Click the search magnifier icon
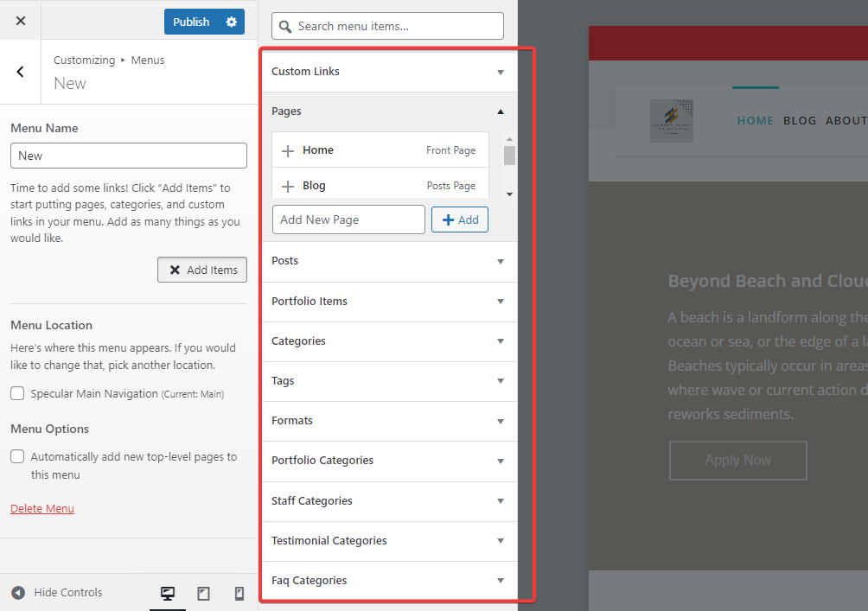 285,27
